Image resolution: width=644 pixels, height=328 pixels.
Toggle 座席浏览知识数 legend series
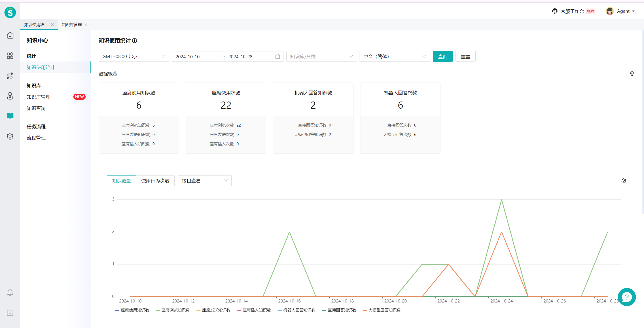pyautogui.click(x=173, y=310)
